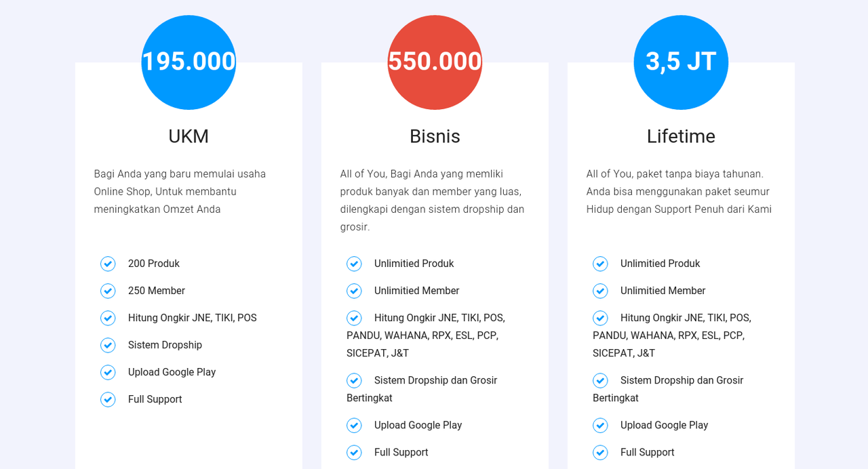868x469 pixels.
Task: Click the checkmark icon beside 200 Produk
Action: point(108,264)
